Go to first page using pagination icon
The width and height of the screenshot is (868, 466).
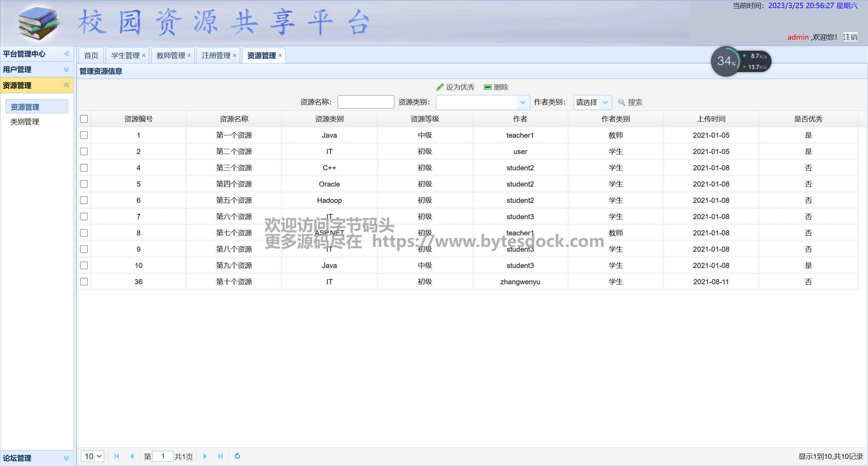coord(117,456)
